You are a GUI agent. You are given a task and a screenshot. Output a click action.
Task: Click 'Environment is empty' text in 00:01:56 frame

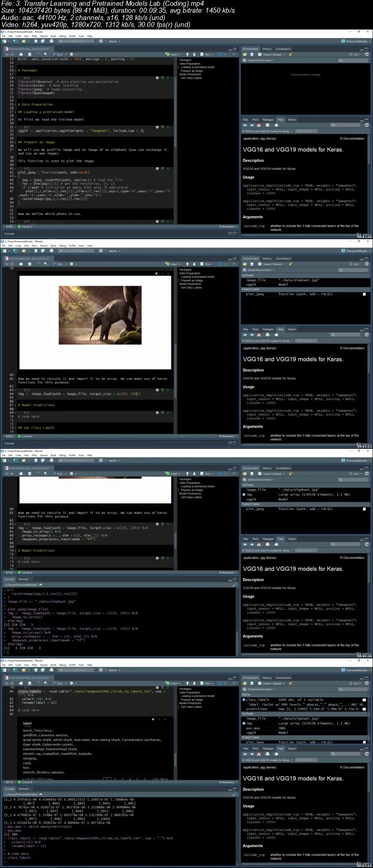[x=306, y=75]
